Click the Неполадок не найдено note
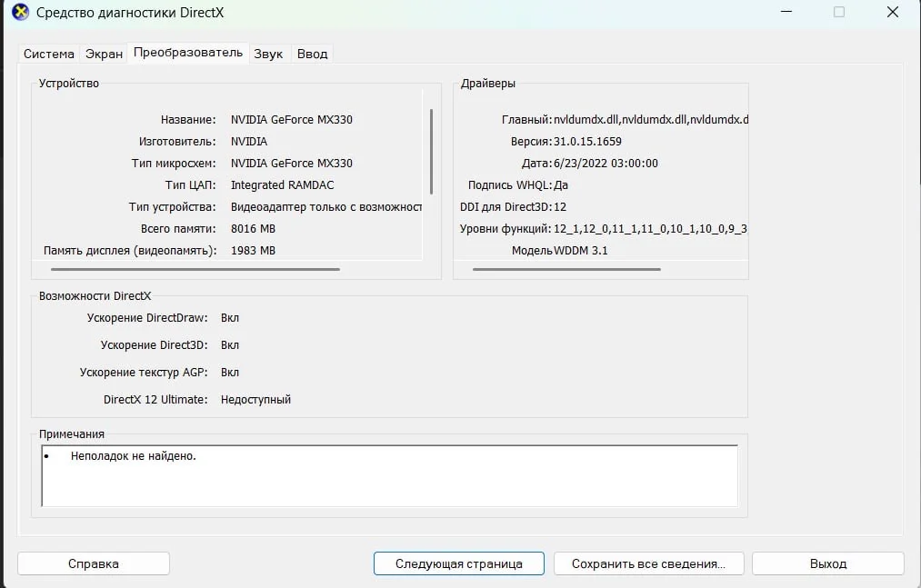 (134, 456)
